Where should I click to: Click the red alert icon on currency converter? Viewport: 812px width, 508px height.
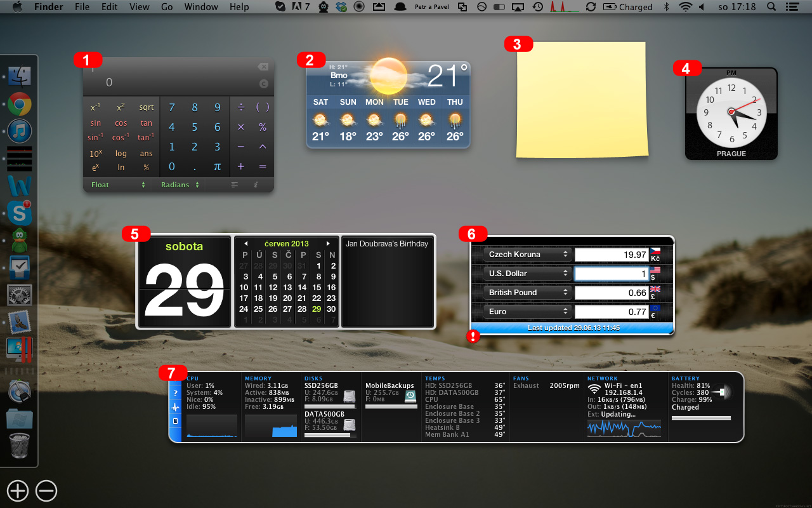click(x=473, y=337)
